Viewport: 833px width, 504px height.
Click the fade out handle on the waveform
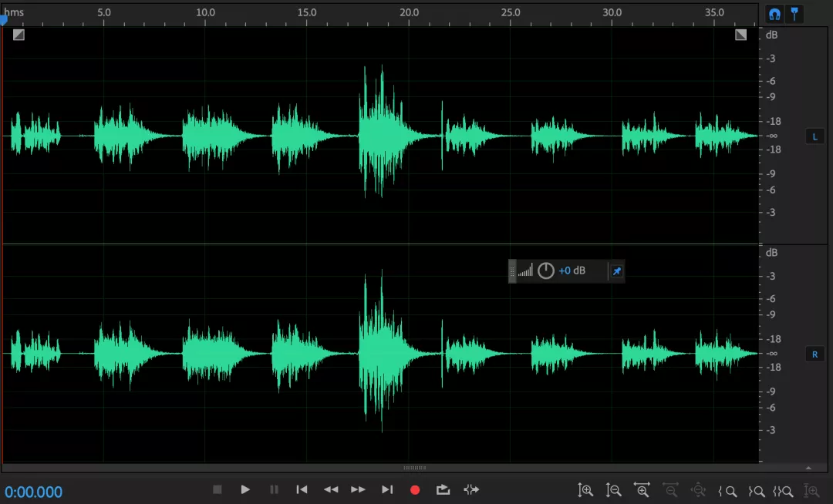740,35
